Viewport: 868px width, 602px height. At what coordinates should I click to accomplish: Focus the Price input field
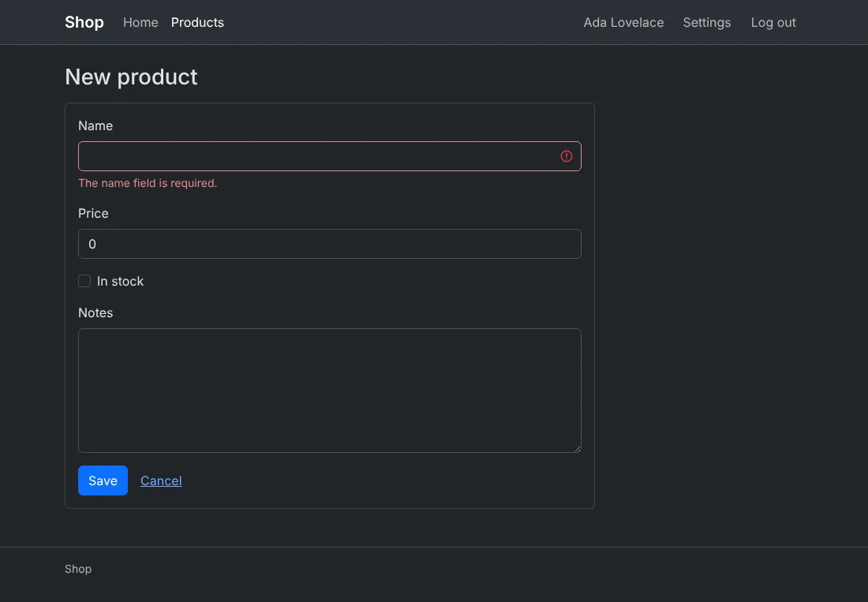329,244
